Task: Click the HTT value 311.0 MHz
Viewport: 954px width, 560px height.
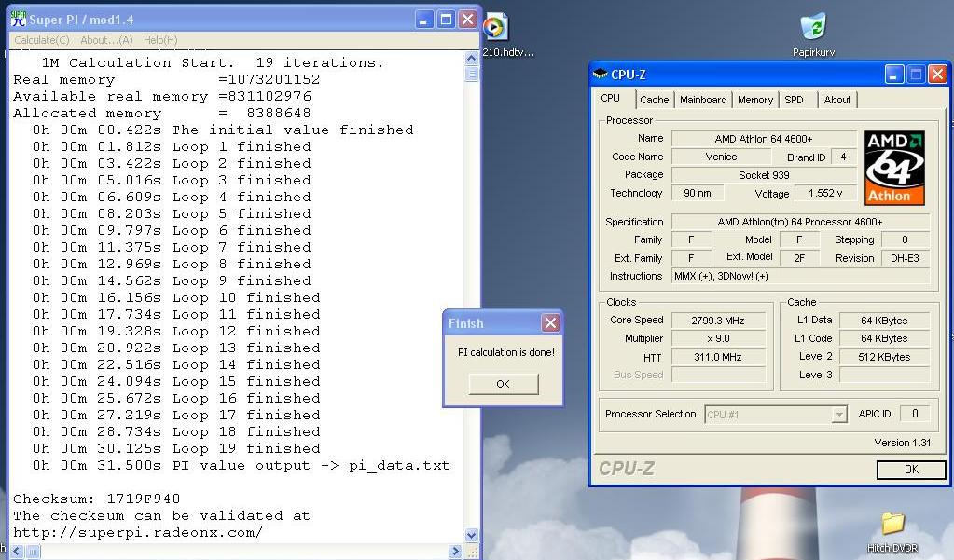Action: (718, 357)
